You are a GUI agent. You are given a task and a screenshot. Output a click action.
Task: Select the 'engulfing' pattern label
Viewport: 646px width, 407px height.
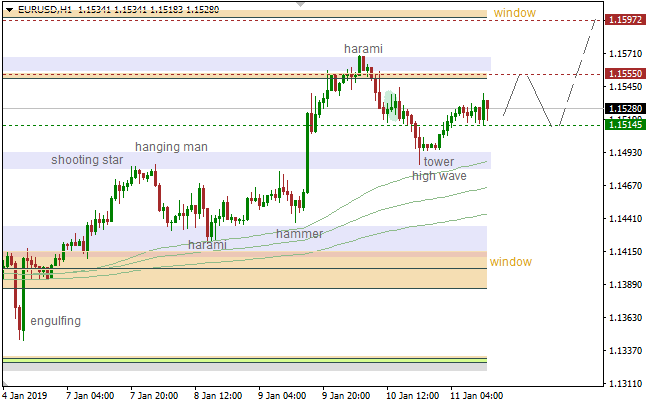point(55,321)
